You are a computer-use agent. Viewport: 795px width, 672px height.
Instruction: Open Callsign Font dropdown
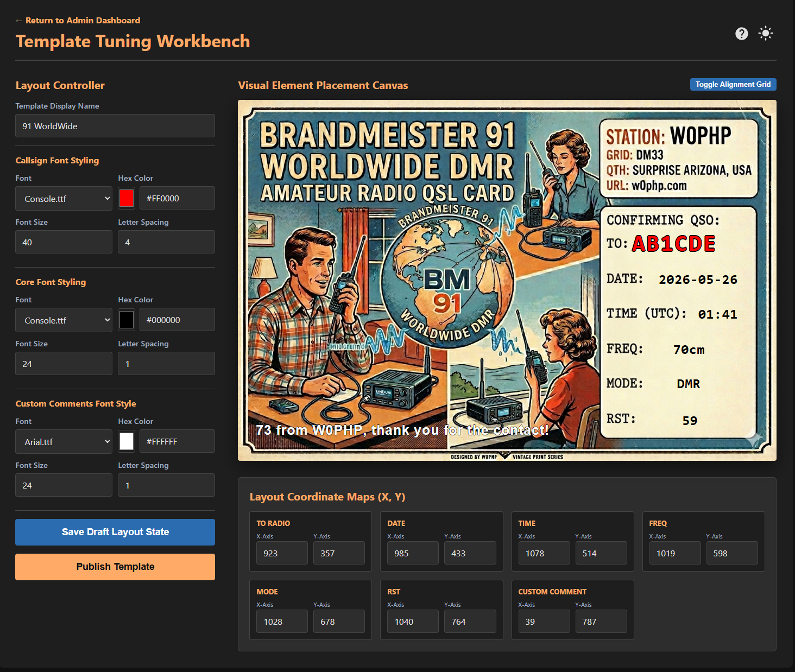tap(64, 199)
